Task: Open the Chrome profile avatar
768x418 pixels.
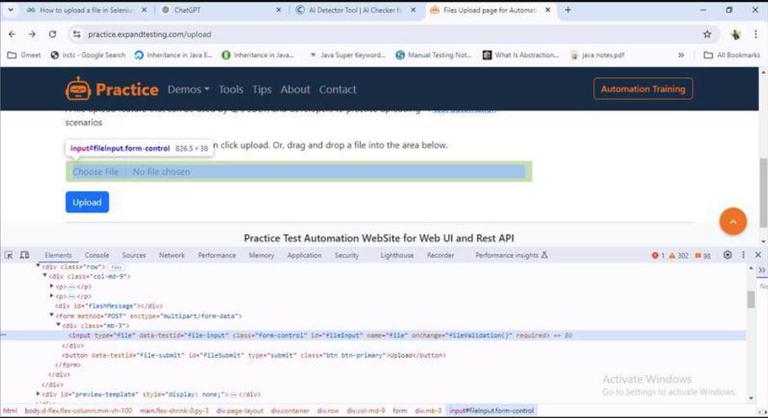Action: (735, 34)
